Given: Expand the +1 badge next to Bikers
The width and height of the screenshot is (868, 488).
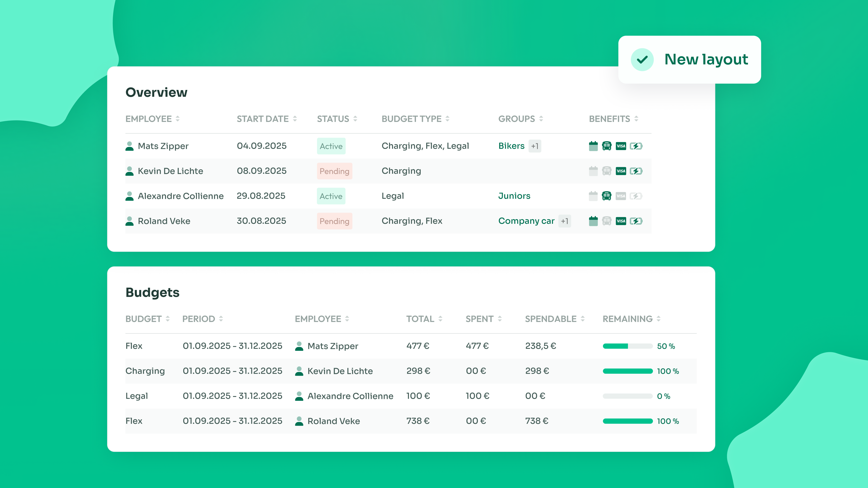Looking at the screenshot, I should 535,146.
